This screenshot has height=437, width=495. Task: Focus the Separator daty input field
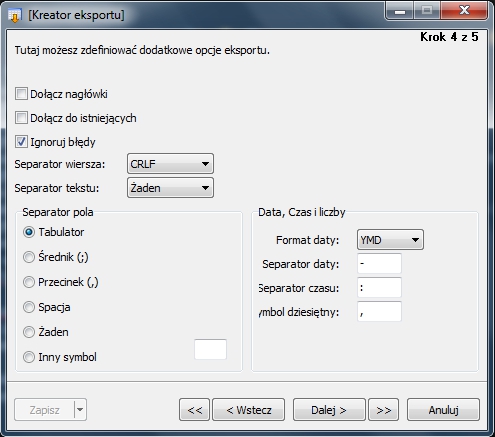(379, 264)
